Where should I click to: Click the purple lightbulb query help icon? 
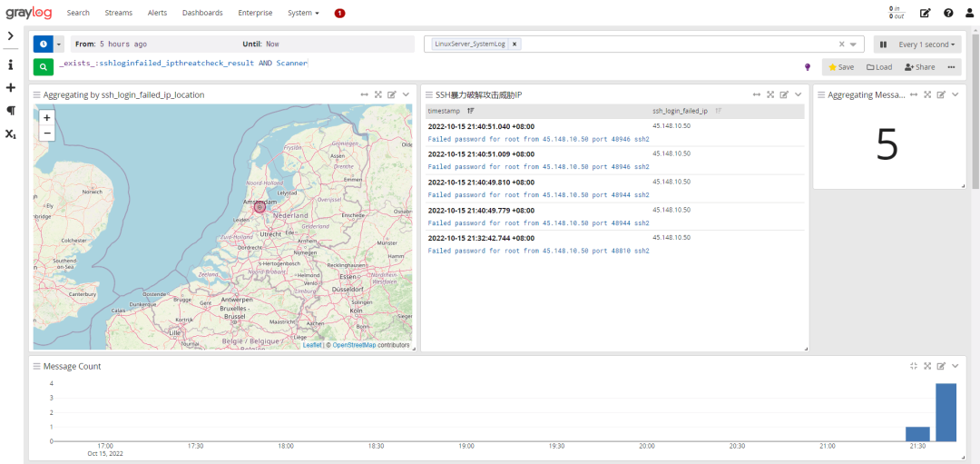click(808, 67)
